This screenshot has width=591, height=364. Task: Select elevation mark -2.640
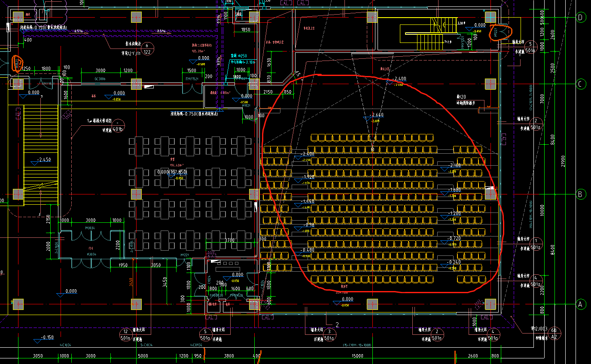click(x=377, y=115)
